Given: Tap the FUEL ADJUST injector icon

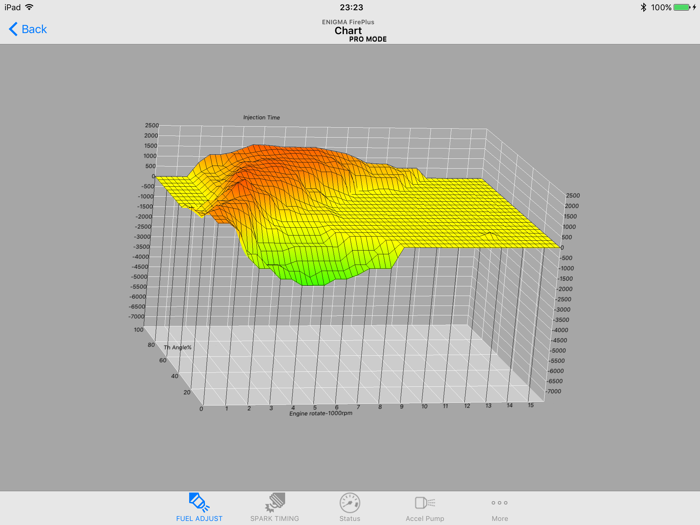Looking at the screenshot, I should click(199, 502).
